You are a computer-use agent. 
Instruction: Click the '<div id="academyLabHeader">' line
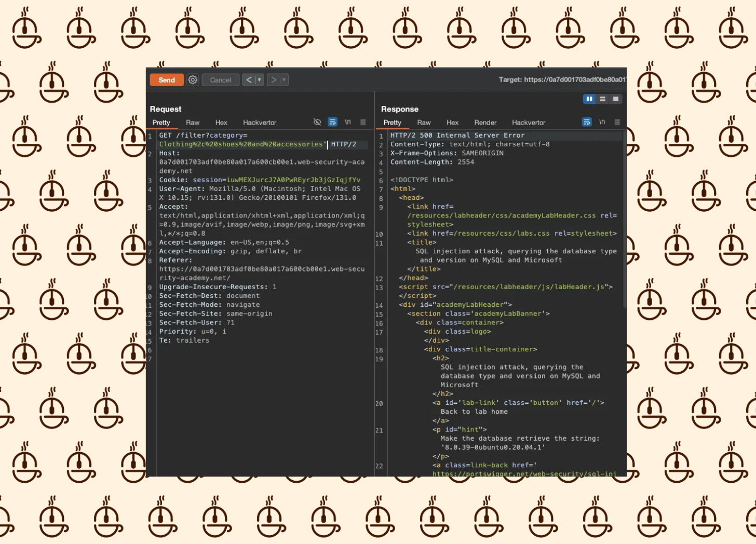coord(455,305)
